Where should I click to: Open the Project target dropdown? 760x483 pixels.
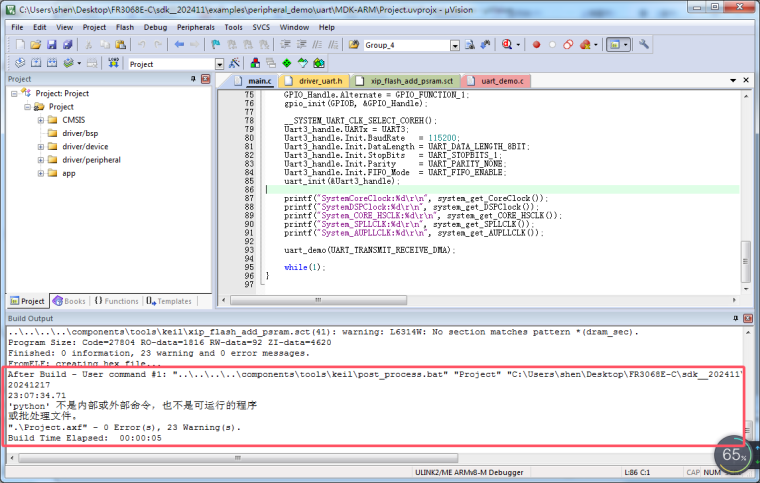coord(220,63)
